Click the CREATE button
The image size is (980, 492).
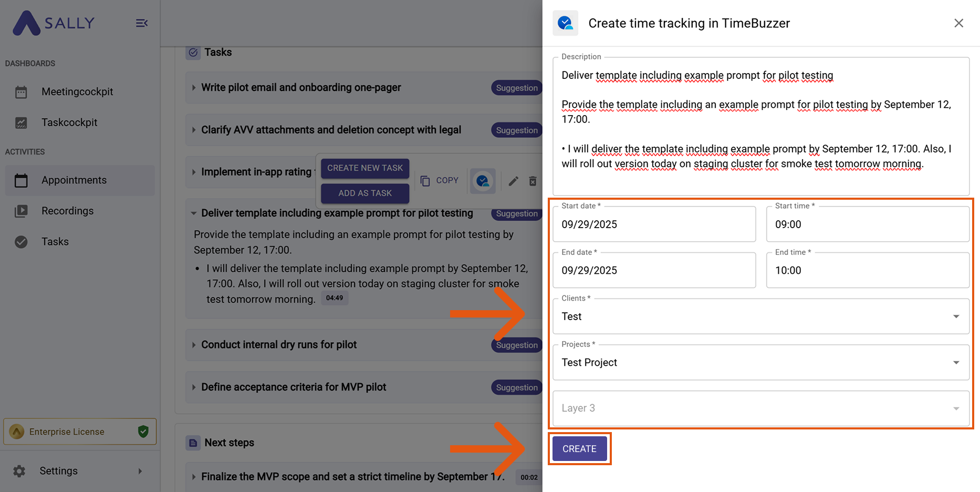(x=579, y=449)
